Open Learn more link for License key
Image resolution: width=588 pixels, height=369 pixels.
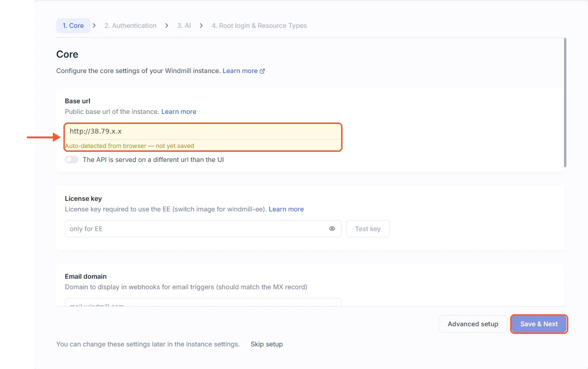click(286, 209)
